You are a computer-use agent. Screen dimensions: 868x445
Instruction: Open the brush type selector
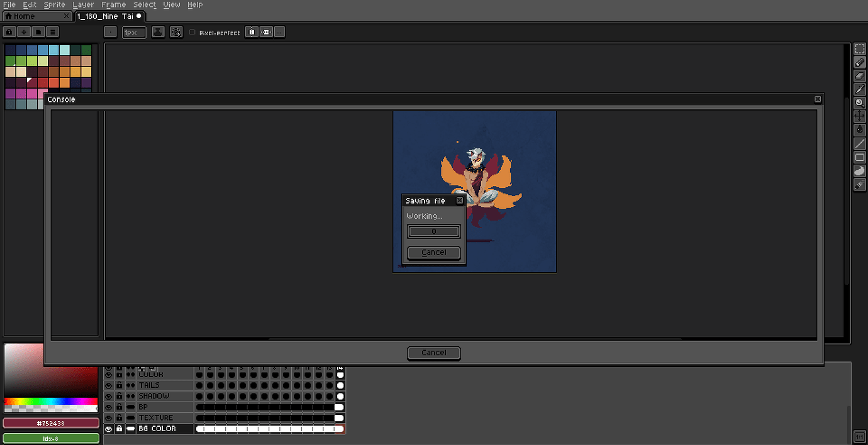(x=110, y=32)
